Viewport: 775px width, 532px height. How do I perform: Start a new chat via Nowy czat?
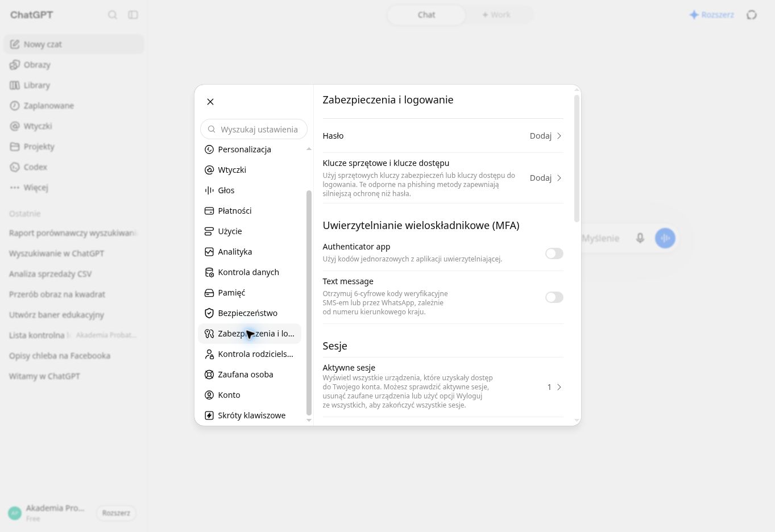coord(74,44)
